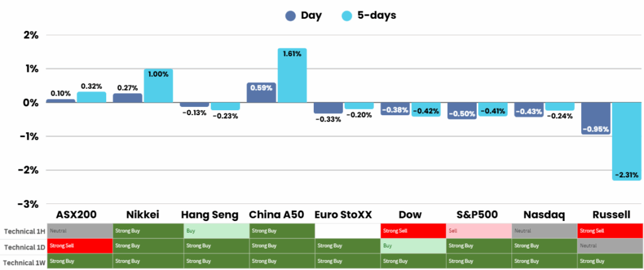Click ASX200 Strong Sell cell in Technical 1D
This screenshot has height=270, width=644.
[x=80, y=246]
